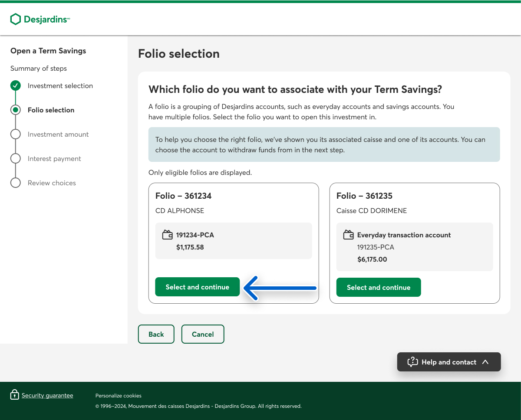Screen dimensions: 521x420
Task: Open Personalize cookies in footer
Action: click(x=119, y=396)
